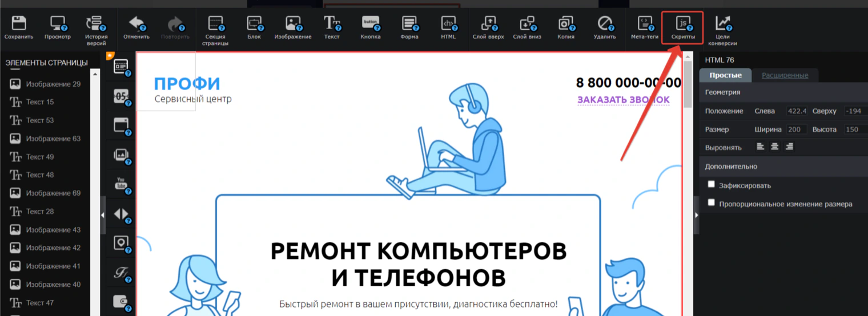Viewport: 868px width, 316px height.
Task: Click the Отменить undo arrow
Action: tap(136, 23)
